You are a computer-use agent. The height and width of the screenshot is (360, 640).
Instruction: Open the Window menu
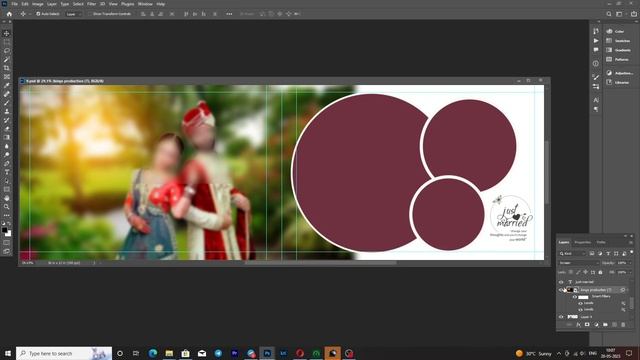pos(145,4)
